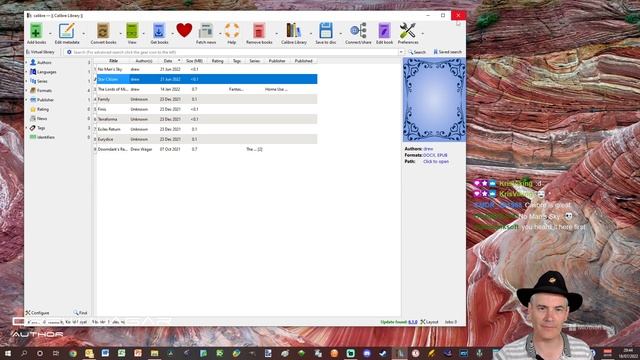Open Preferences with the wrench icon
This screenshot has width=640, height=360.
[407, 31]
